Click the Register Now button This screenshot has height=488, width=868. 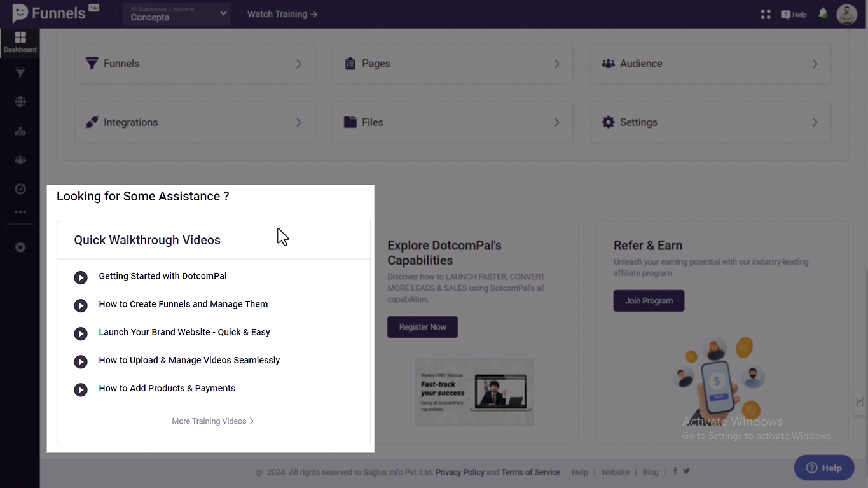point(422,327)
